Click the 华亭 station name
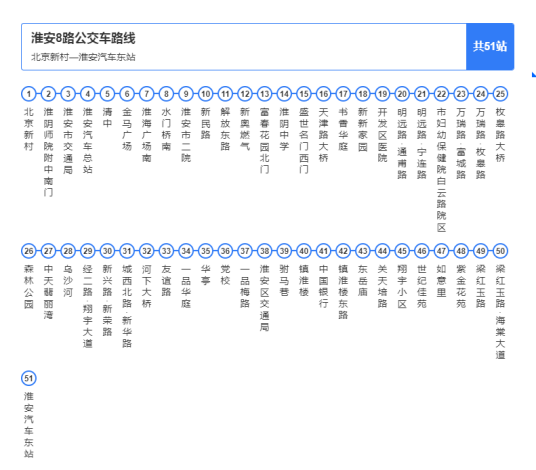Viewport: 536px width, 470px height. pyautogui.click(x=206, y=275)
